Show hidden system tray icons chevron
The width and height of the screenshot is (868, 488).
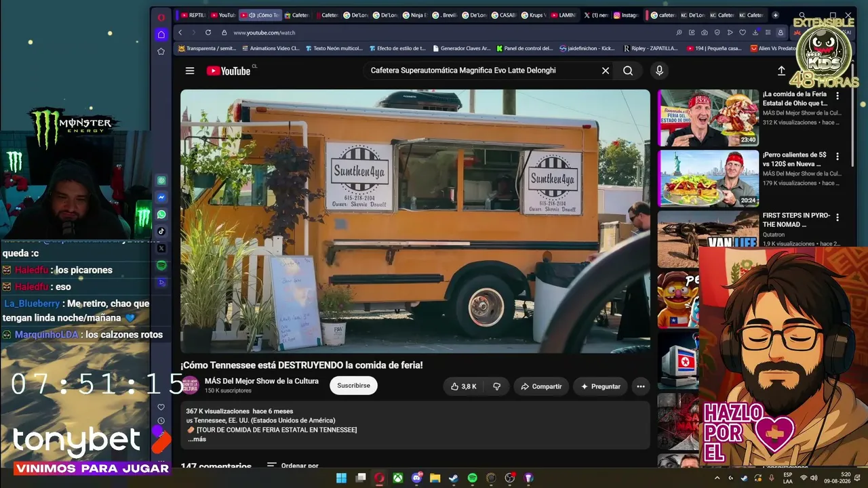[x=717, y=478]
